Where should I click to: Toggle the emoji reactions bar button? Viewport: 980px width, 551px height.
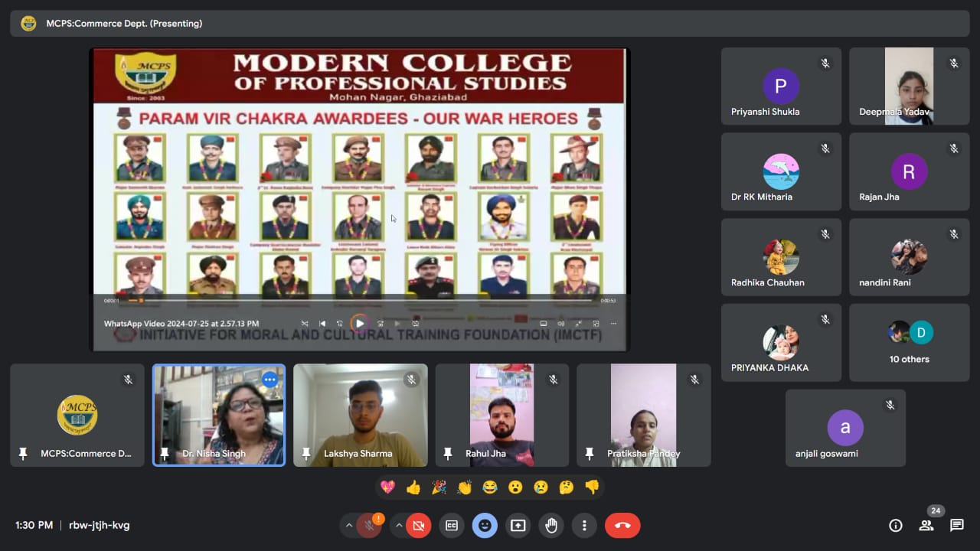point(485,526)
